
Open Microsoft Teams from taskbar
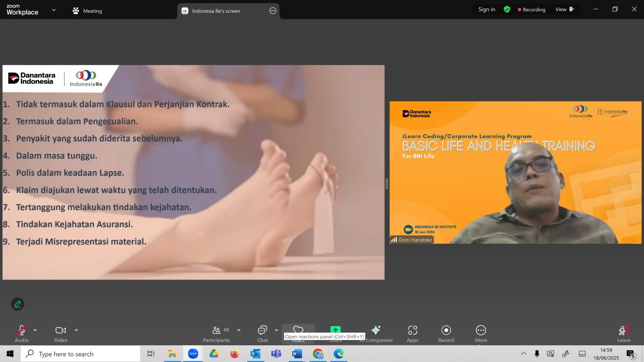276,354
